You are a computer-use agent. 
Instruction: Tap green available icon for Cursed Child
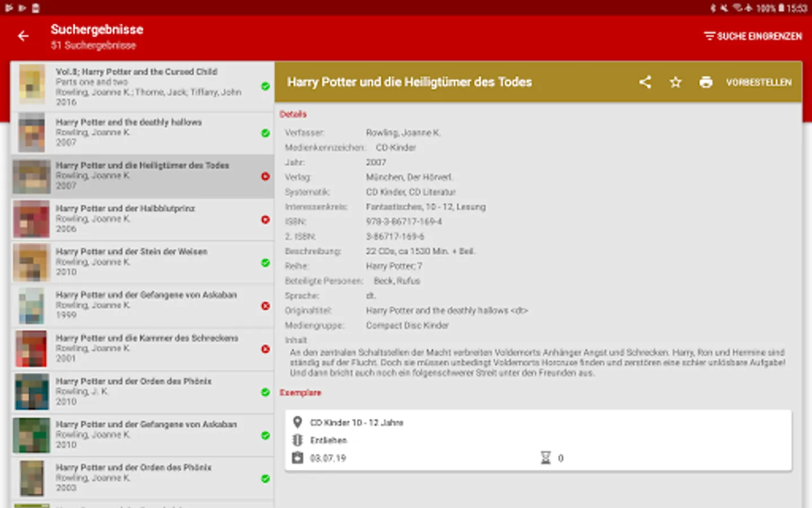coord(266,86)
